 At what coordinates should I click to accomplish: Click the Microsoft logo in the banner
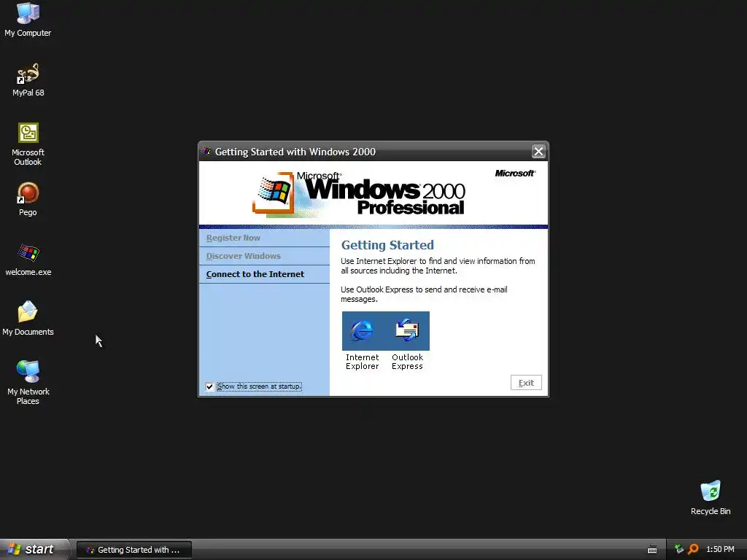[515, 174]
